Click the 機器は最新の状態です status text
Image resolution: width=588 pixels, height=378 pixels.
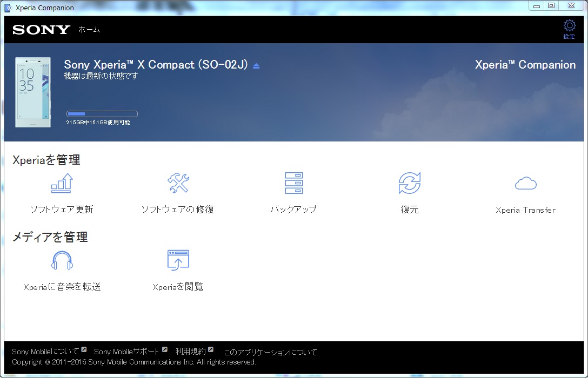101,76
